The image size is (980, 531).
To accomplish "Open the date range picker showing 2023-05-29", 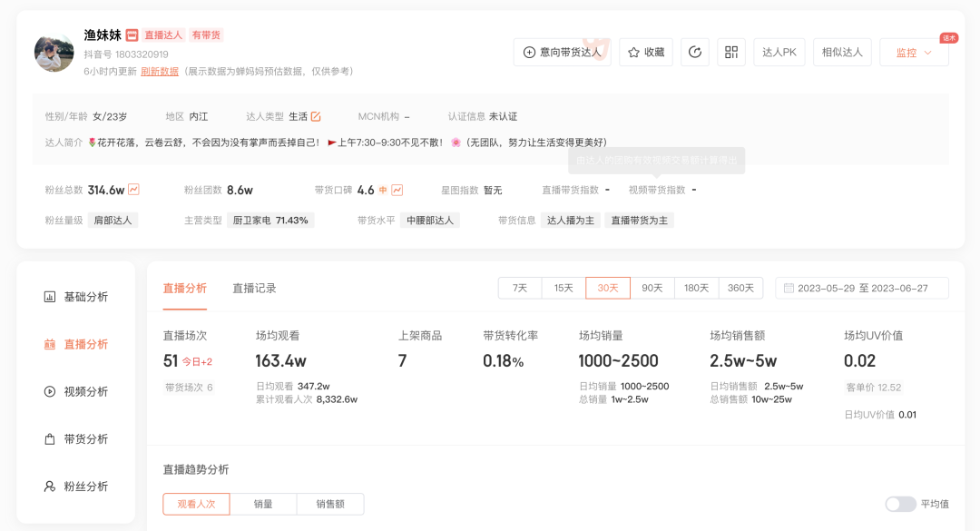I will tap(862, 287).
